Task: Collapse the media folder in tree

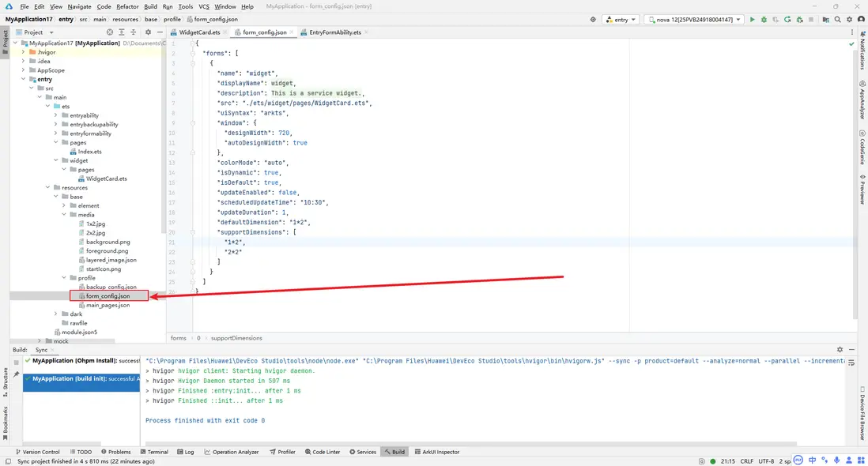Action: point(65,215)
